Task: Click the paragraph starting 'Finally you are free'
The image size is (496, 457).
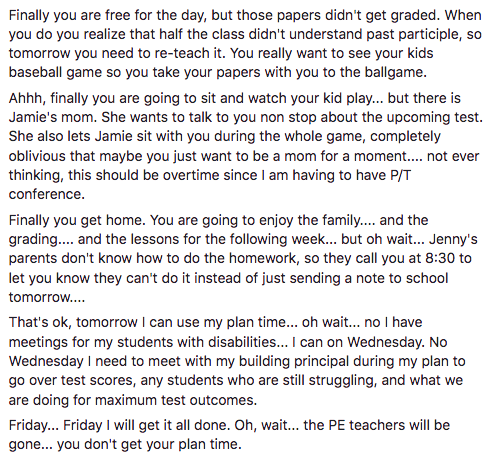Action: tap(245, 44)
